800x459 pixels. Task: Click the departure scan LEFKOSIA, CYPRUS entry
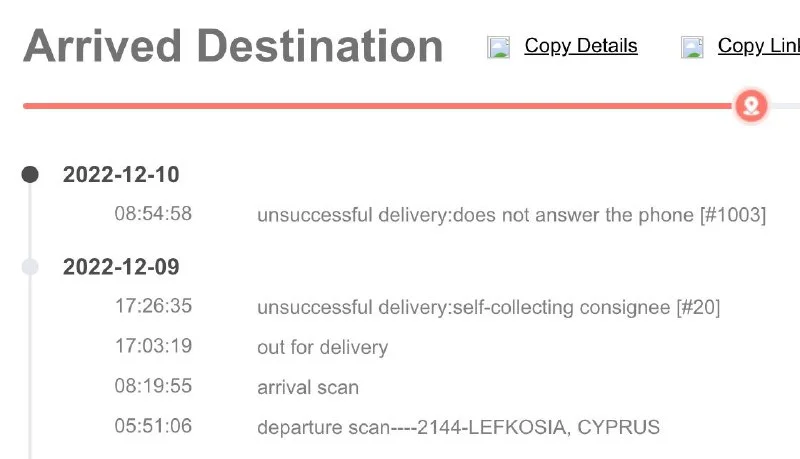pos(458,427)
